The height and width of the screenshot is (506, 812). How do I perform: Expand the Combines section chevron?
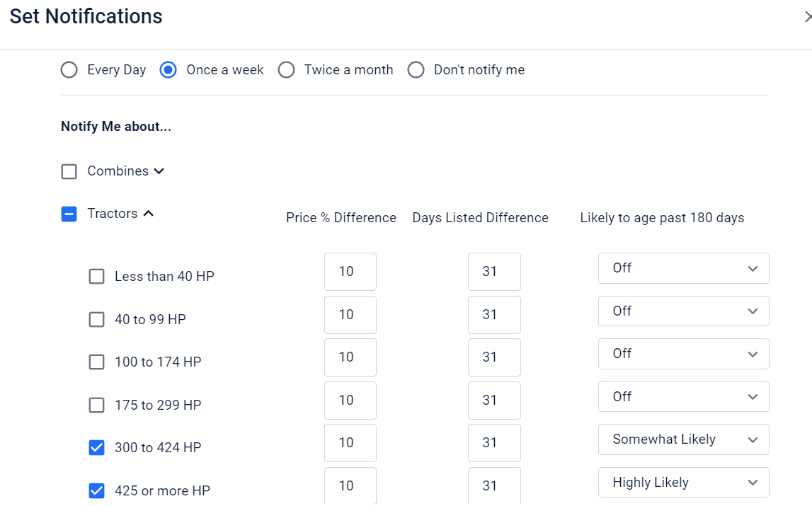tap(159, 171)
